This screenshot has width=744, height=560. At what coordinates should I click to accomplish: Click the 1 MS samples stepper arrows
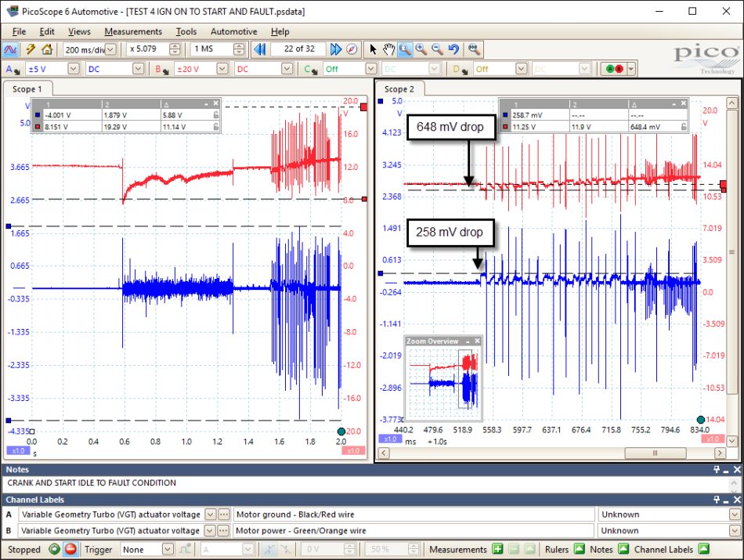239,49
